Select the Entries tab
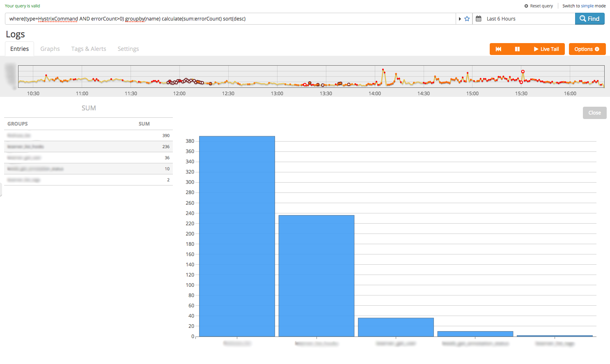 [x=20, y=49]
